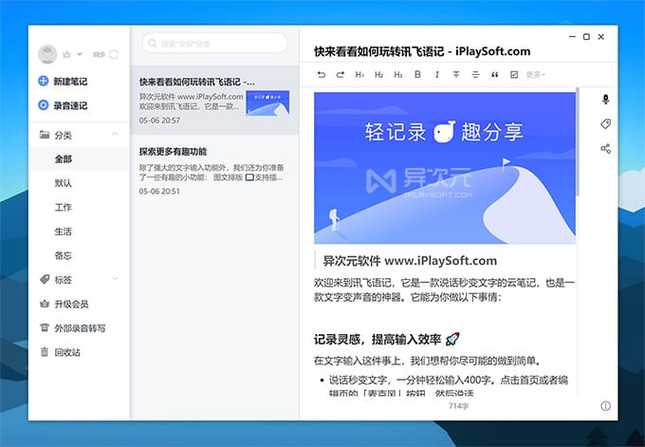Click the paragraph starting 欢迎来到讯飞语记
The width and height of the screenshot is (645, 447).
(444, 290)
